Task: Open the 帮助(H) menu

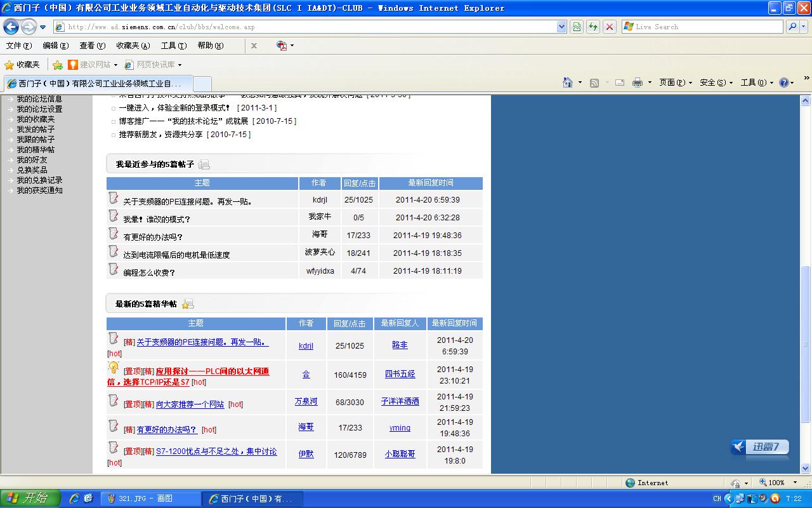Action: pos(211,46)
